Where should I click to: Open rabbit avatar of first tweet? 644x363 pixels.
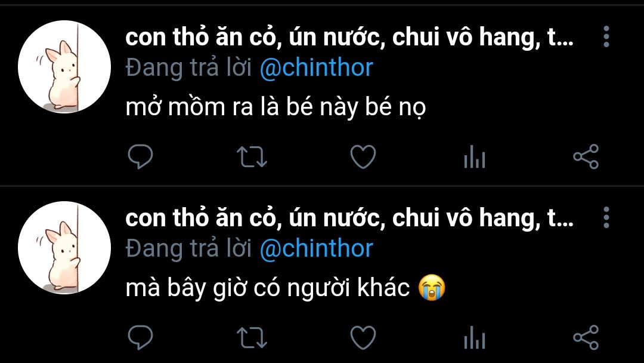[x=64, y=67]
